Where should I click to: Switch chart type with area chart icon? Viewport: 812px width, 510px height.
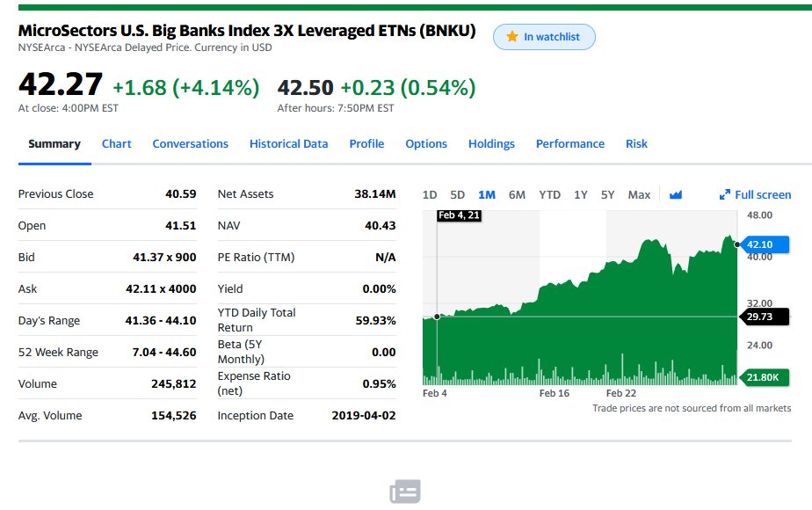[675, 195]
